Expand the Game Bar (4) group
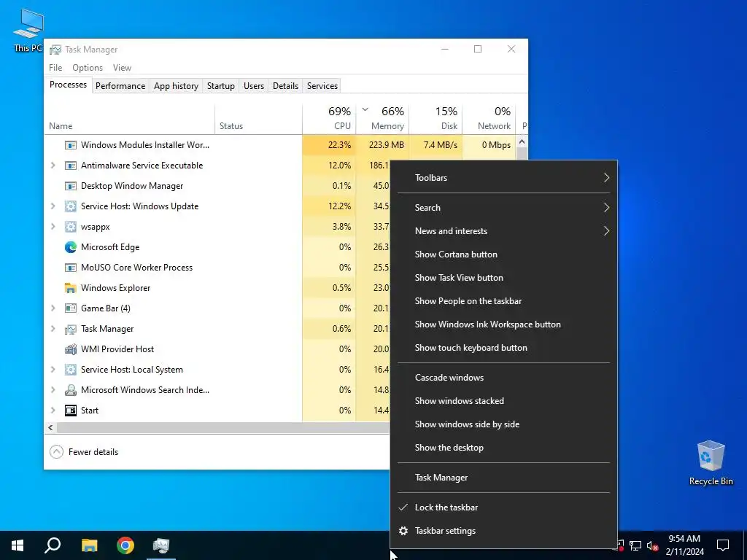This screenshot has width=747, height=560. tap(53, 308)
